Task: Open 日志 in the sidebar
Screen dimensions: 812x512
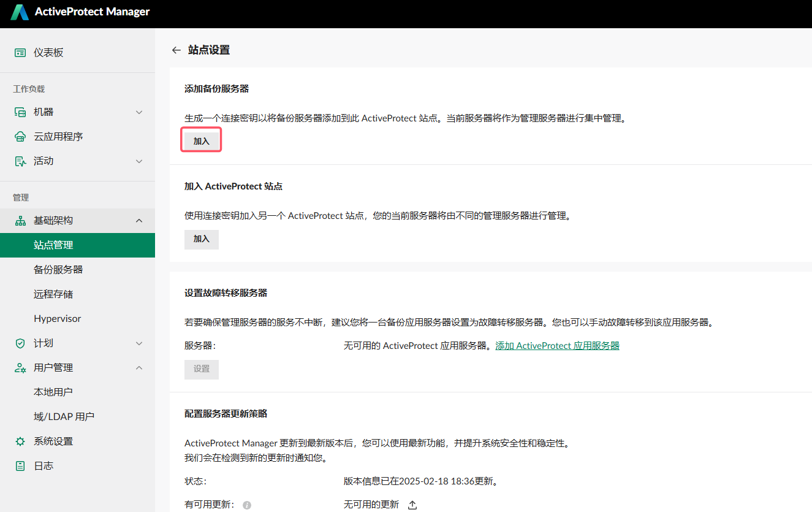Action: pos(77,466)
